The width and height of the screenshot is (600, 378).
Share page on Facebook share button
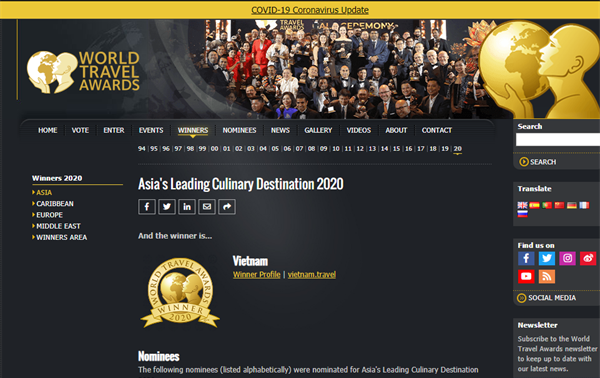(147, 207)
